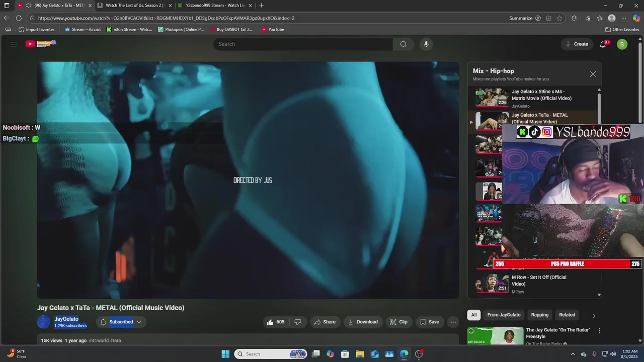Reload the page with refresh icon

click(x=19, y=18)
